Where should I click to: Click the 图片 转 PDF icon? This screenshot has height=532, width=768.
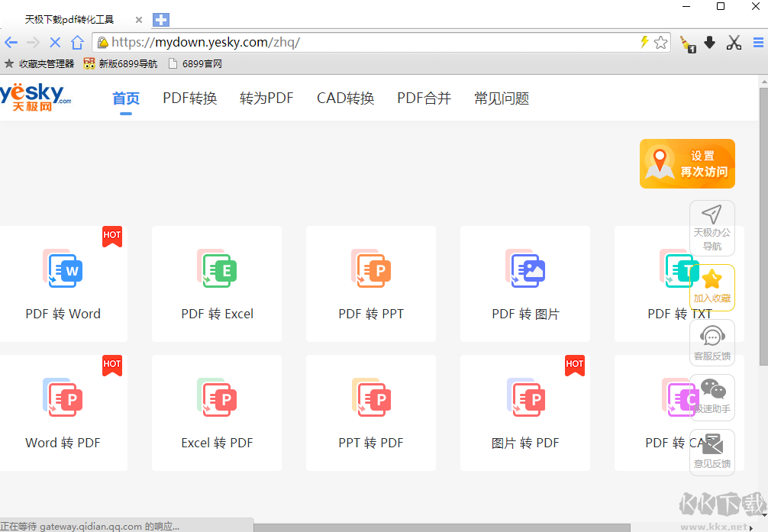[x=525, y=398]
